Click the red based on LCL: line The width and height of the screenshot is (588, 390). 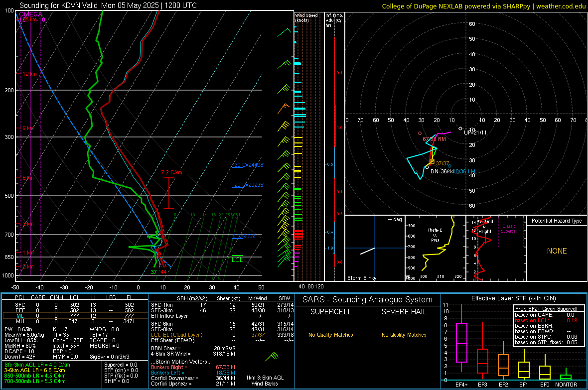coord(546,320)
